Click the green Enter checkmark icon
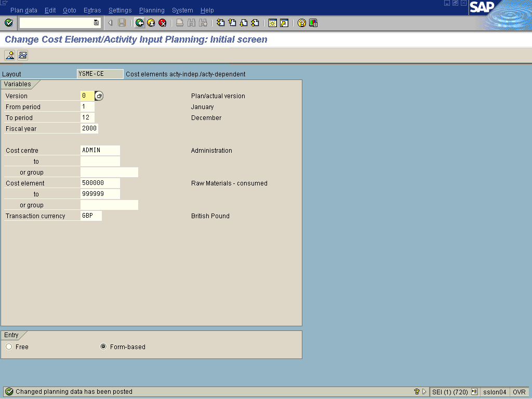 [8, 23]
